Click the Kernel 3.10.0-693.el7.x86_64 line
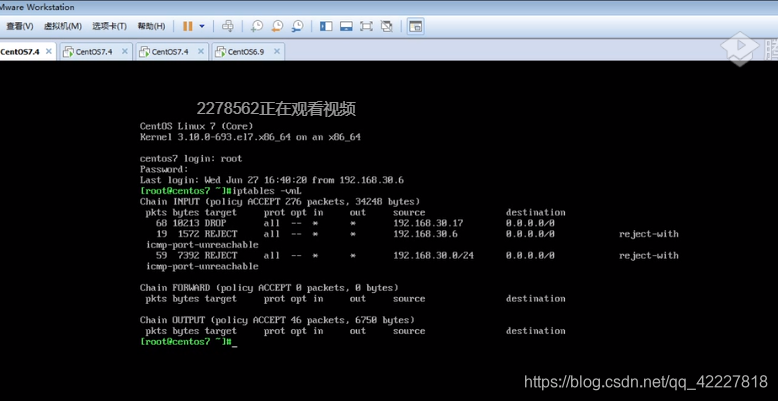The image size is (778, 401). 251,137
